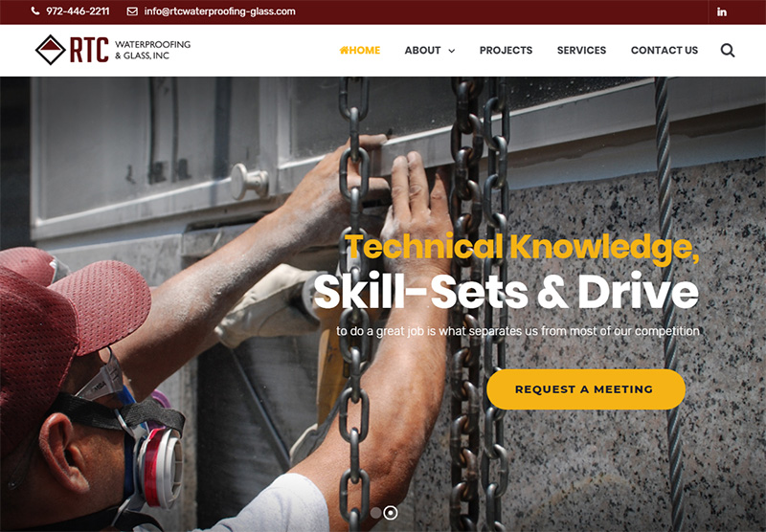Go to the Projects page
Viewport: 766px width, 532px height.
pyautogui.click(x=506, y=51)
